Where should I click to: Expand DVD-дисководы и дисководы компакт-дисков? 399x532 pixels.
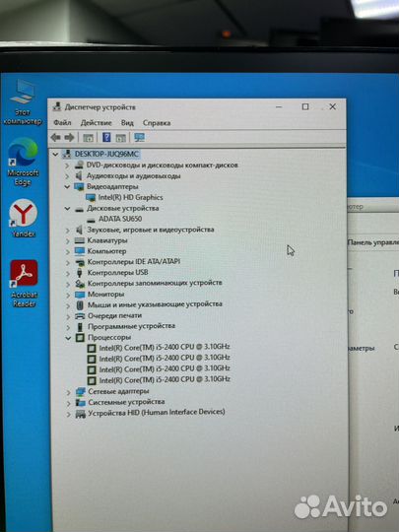pyautogui.click(x=67, y=166)
